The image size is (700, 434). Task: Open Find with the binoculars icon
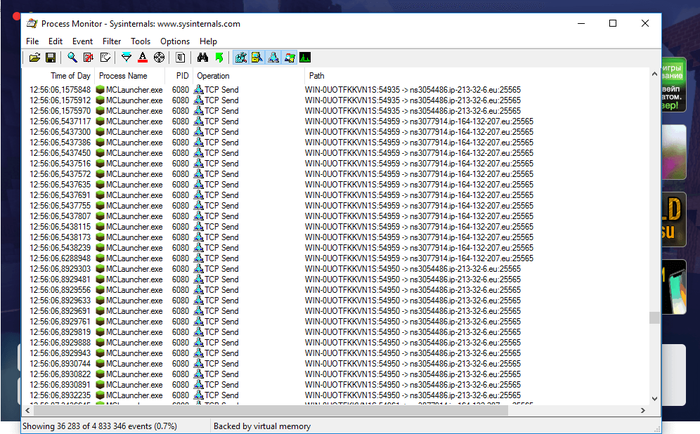tap(203, 58)
